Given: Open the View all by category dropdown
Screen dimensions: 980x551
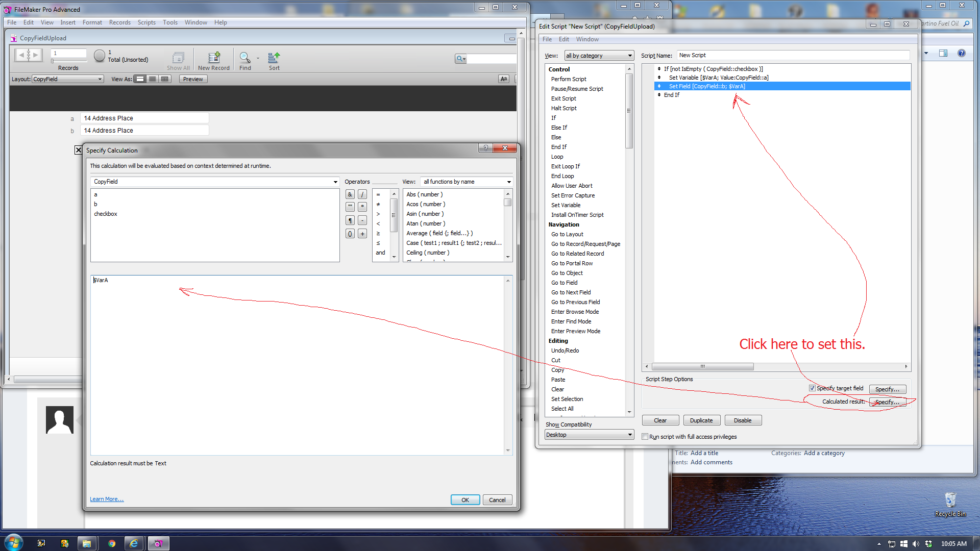Looking at the screenshot, I should point(599,56).
